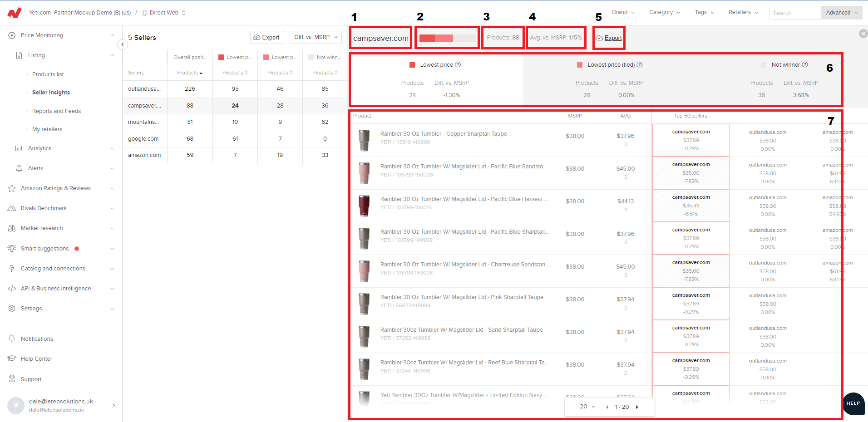Select the outlandusa seller row
Screen dimensions: 868x422
[144, 89]
